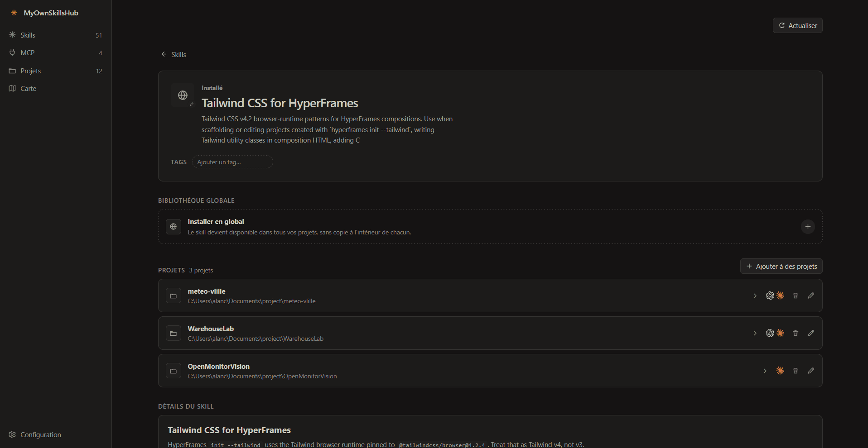
Task: Click the folder icon of OpenMonitorVision
Action: point(174,371)
